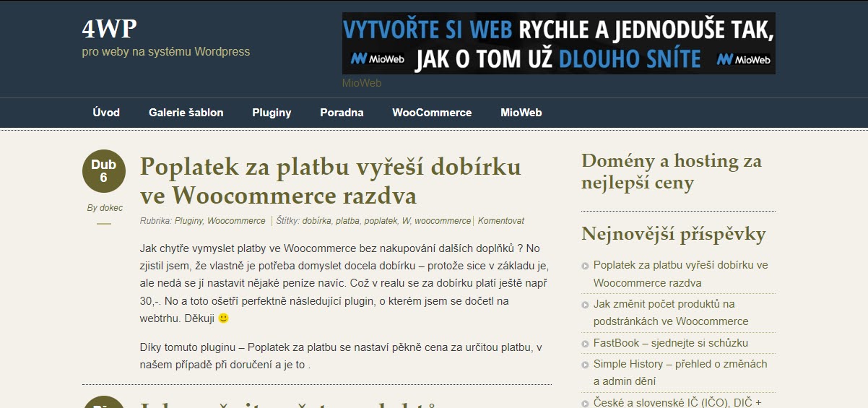Click the MioWeb caption link under banner
Viewport: 868px width, 408px height.
pyautogui.click(x=362, y=83)
